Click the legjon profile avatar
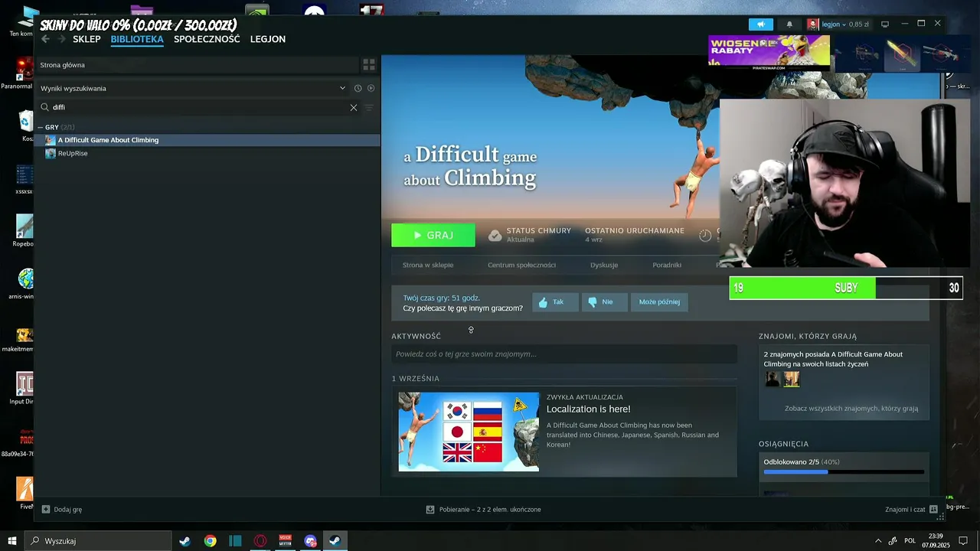Image resolution: width=980 pixels, height=551 pixels. pyautogui.click(x=813, y=24)
